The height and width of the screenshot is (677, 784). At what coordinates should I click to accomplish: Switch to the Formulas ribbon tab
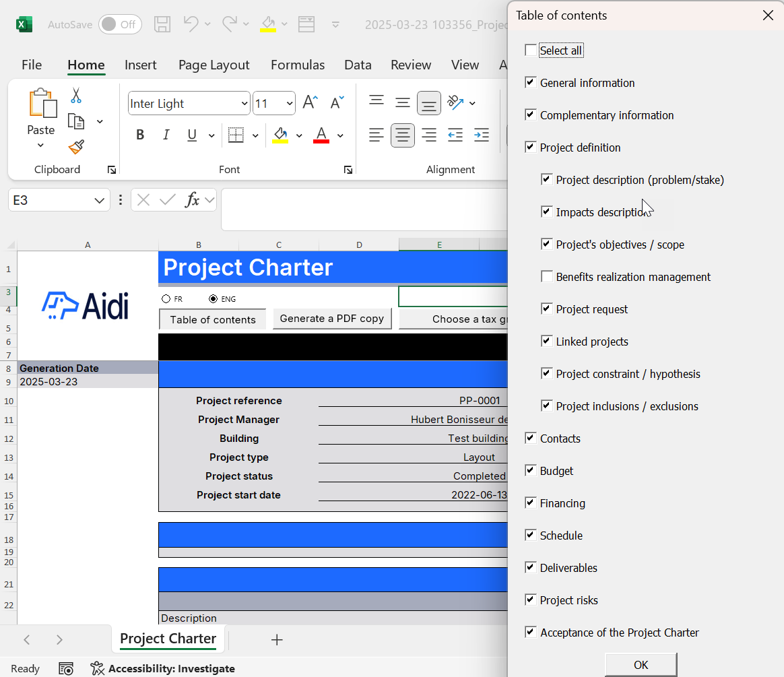tap(297, 65)
